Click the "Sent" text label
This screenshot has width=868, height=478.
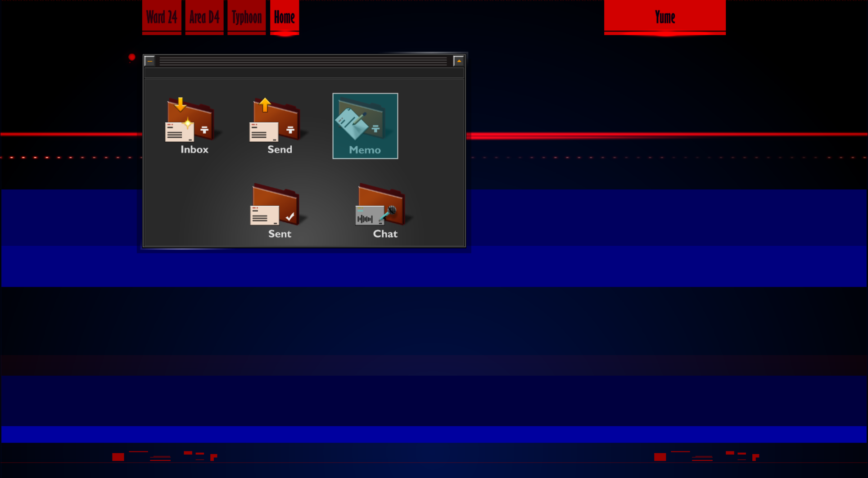280,234
